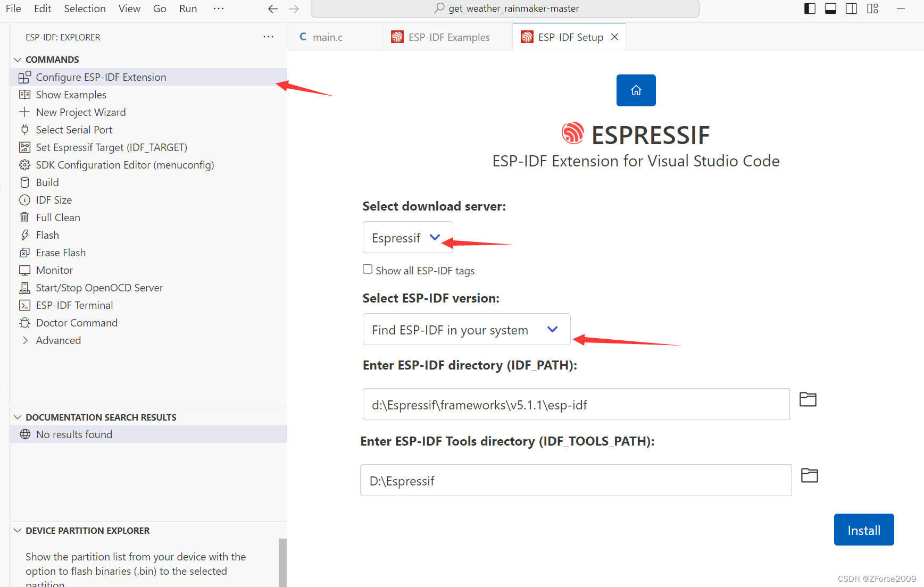Open the Espressif download server dropdown
Screen dimensions: 924x587
(407, 238)
